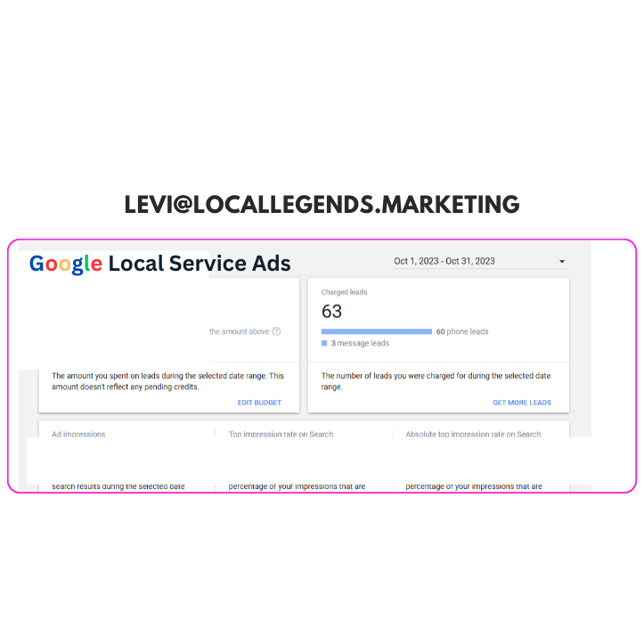This screenshot has width=644, height=644.
Task: Click the 60 phone leads bar
Action: pyautogui.click(x=377, y=331)
